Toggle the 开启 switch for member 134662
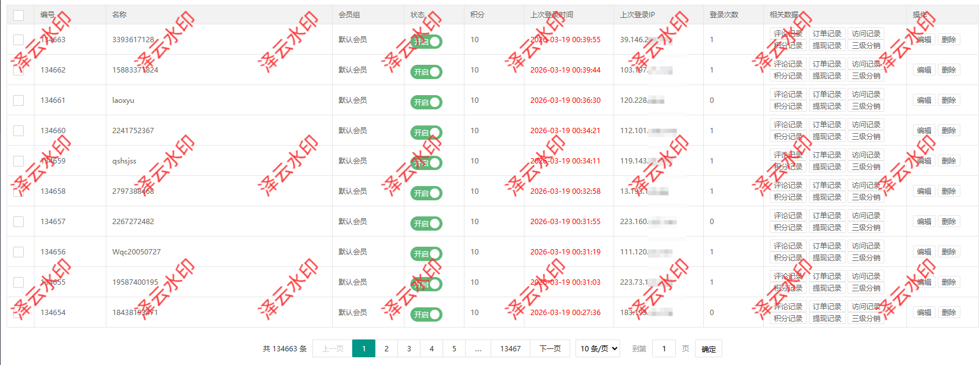Viewport: 980px width, 365px height. pos(426,72)
